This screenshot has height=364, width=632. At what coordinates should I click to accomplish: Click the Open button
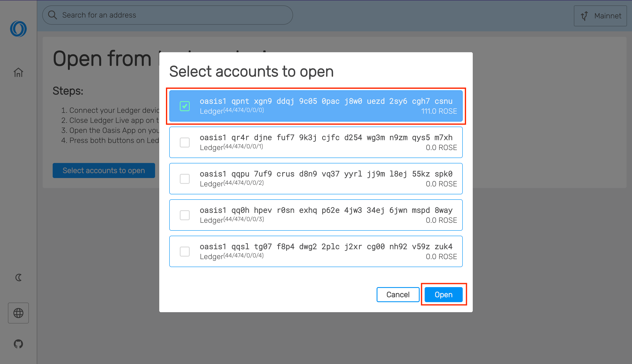(x=443, y=294)
